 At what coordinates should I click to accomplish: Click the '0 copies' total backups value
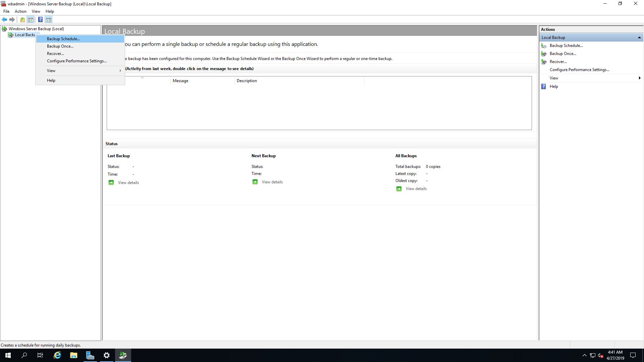click(433, 167)
